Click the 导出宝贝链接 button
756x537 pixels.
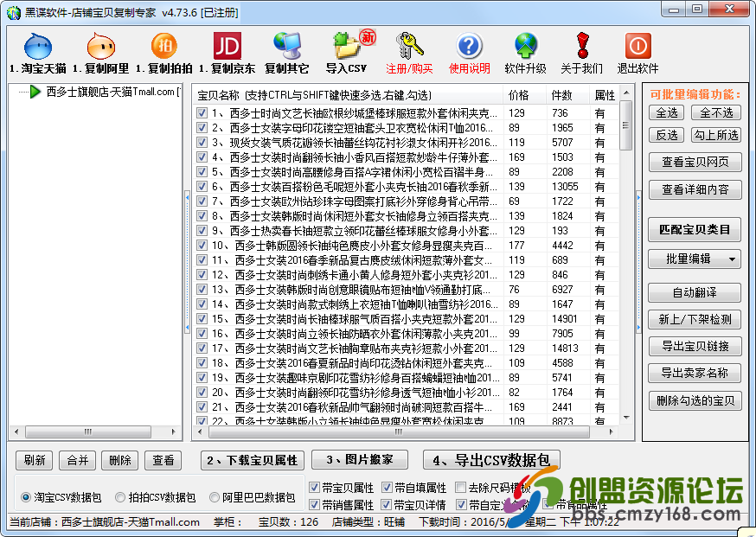tap(695, 346)
